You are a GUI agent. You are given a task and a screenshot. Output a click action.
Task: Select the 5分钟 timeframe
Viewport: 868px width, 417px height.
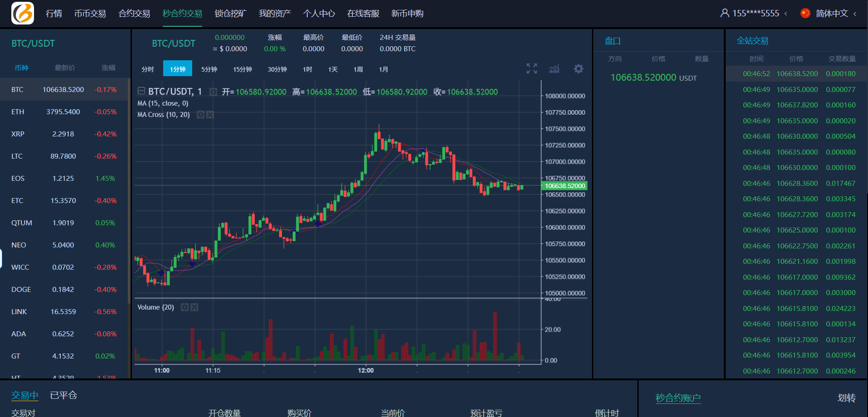209,69
